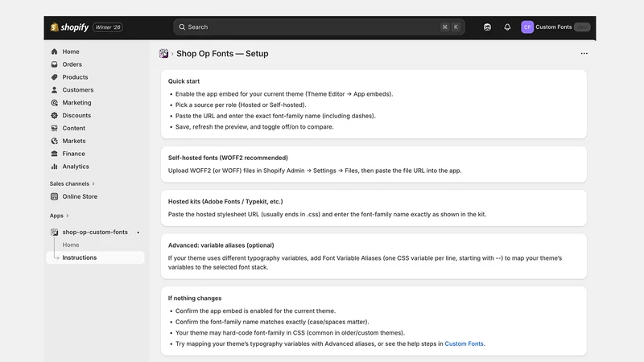The image size is (644, 362).
Task: Open the Custom Fonts account menu
Action: click(555, 27)
